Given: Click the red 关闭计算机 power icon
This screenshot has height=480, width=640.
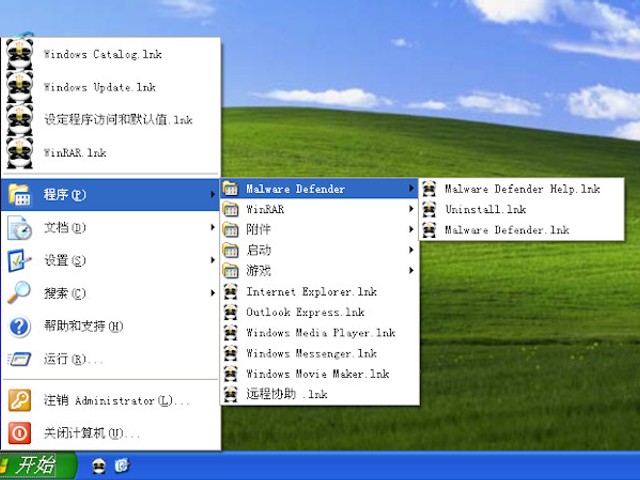Looking at the screenshot, I should (x=19, y=433).
